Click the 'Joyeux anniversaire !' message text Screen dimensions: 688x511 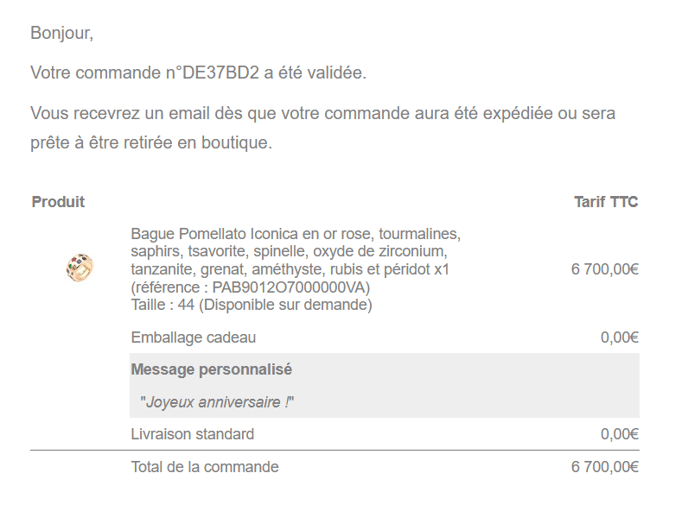(x=218, y=403)
